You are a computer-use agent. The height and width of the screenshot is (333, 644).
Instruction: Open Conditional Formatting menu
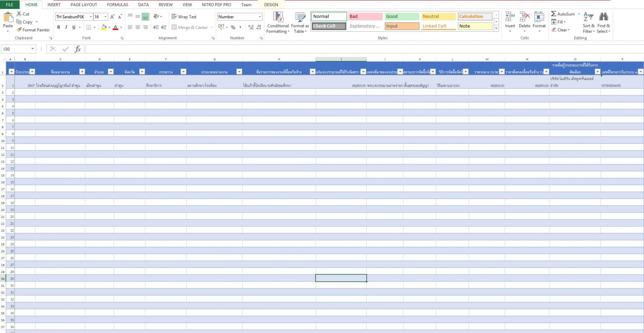[278, 23]
